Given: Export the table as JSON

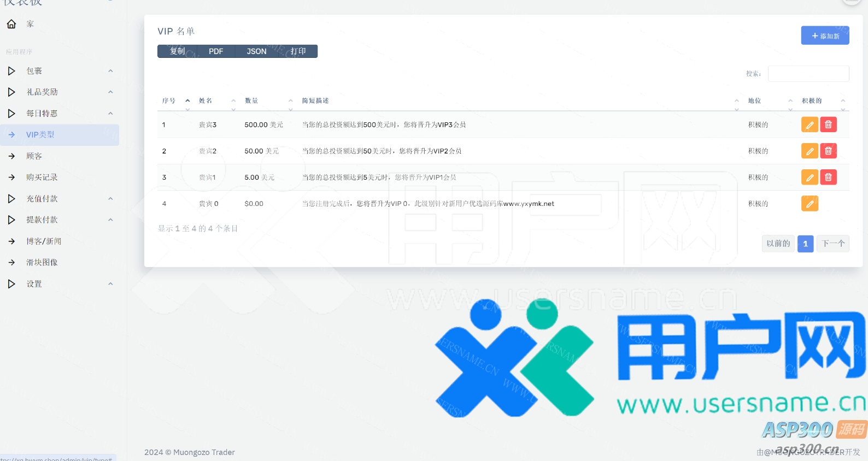Looking at the screenshot, I should tap(256, 51).
